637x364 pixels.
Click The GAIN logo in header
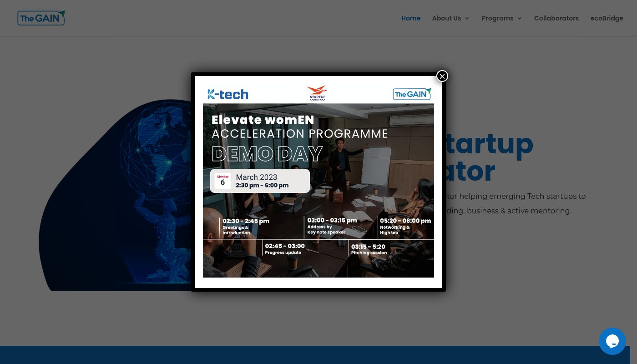(41, 18)
